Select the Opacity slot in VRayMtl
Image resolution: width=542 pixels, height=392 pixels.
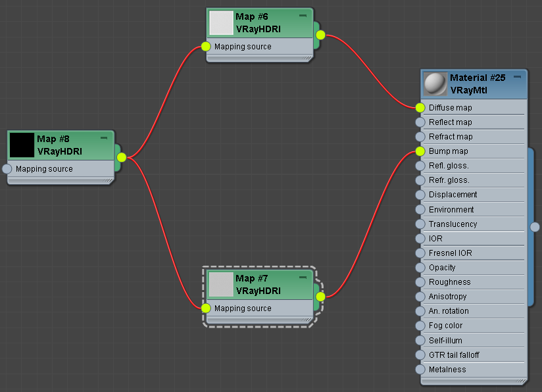coord(442,268)
